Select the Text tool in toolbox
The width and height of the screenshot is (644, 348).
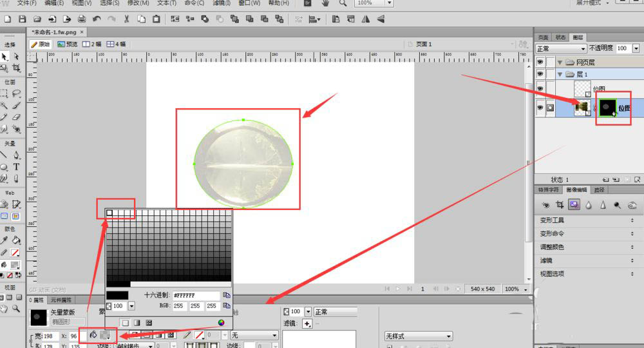click(16, 166)
